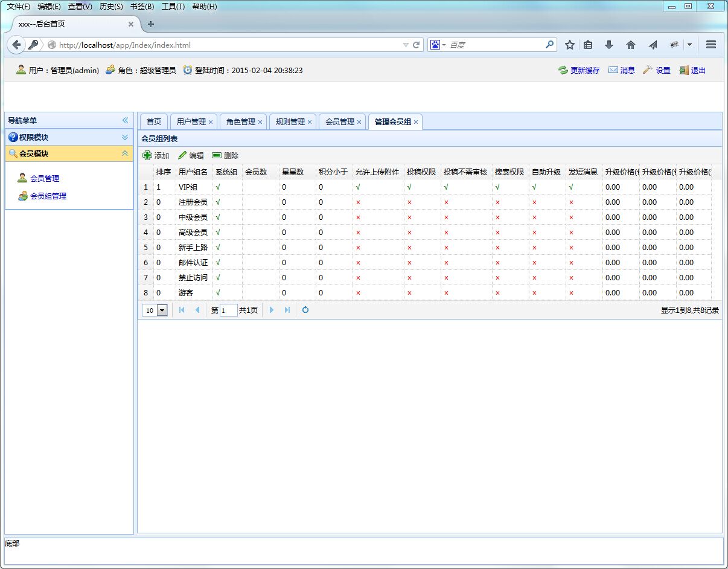Image resolution: width=728 pixels, height=569 pixels.
Task: Switch to the 规则管理 tab
Action: click(x=290, y=122)
